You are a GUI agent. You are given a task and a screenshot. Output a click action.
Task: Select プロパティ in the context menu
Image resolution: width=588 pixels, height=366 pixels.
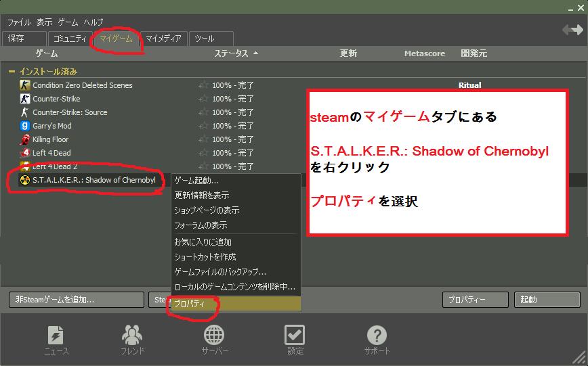(236, 304)
